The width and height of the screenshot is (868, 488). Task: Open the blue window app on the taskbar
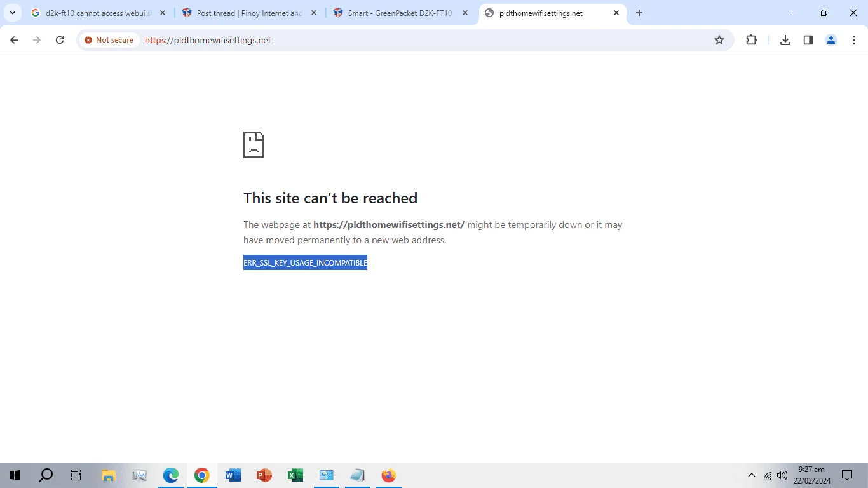click(327, 475)
